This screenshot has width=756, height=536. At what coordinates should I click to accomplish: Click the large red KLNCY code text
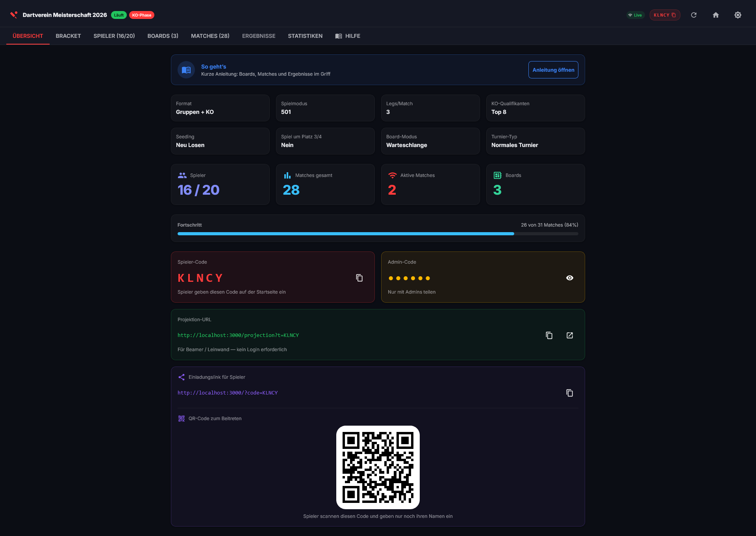tap(200, 278)
